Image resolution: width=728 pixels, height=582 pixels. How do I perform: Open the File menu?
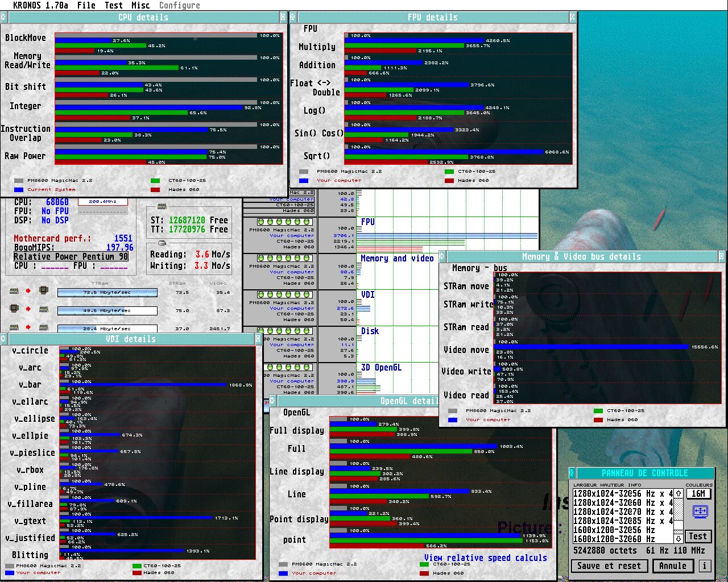coord(86,5)
